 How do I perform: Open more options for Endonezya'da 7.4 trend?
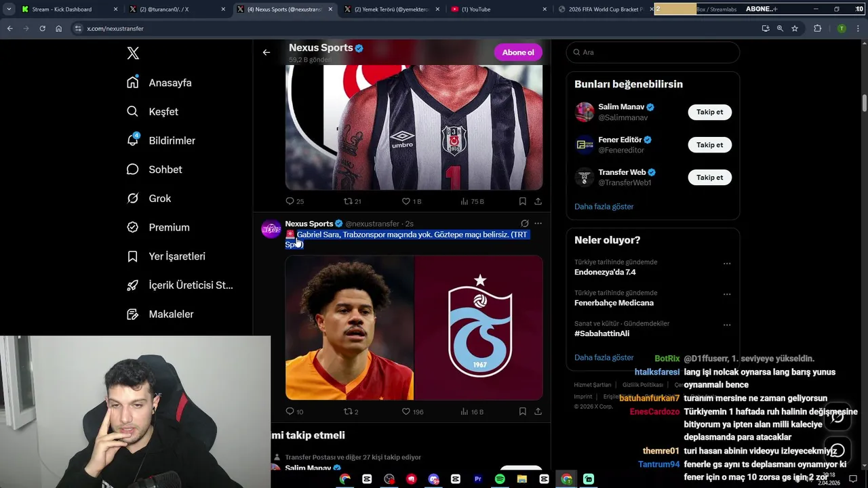coord(727,264)
